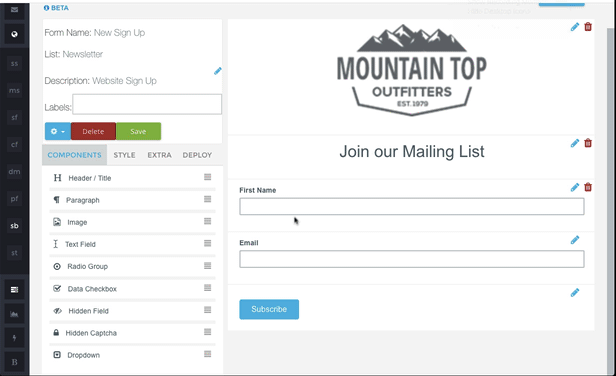
Task: Edit the First Name field via pencil
Action: pyautogui.click(x=575, y=187)
